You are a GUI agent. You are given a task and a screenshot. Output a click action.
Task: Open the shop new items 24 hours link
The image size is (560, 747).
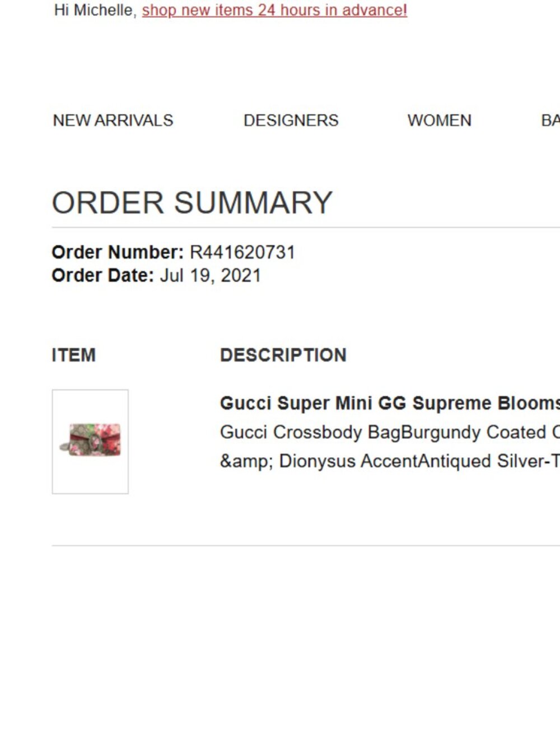click(x=274, y=11)
